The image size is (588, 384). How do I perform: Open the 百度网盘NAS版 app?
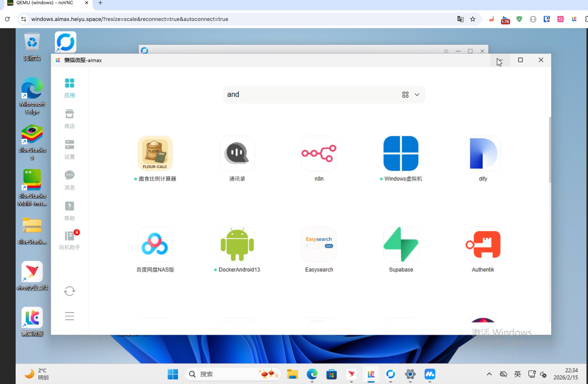(155, 244)
